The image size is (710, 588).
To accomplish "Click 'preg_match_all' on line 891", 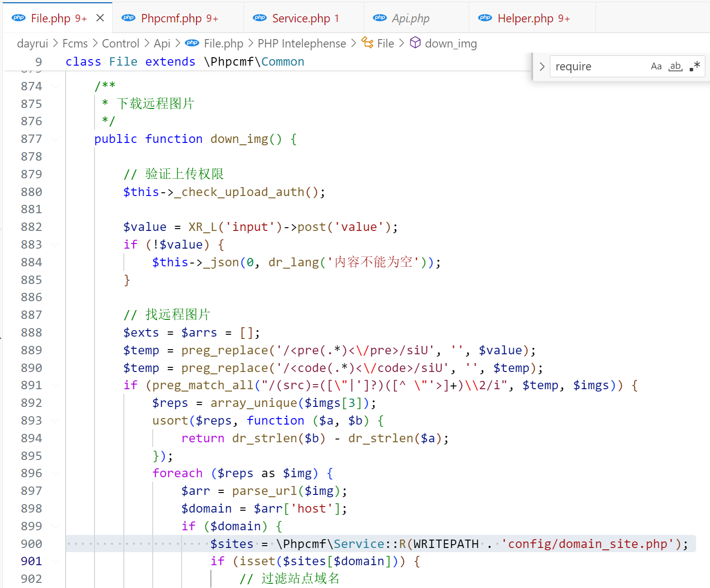I will click(203, 385).
